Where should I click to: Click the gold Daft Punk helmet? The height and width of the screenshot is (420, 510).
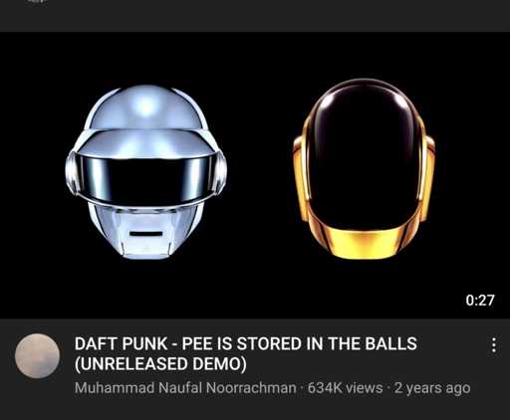(x=364, y=168)
